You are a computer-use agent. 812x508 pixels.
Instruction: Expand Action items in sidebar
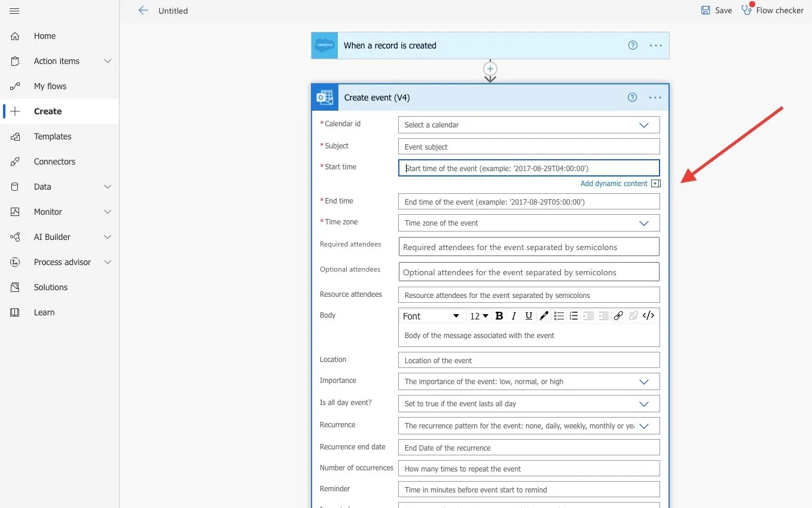(108, 61)
